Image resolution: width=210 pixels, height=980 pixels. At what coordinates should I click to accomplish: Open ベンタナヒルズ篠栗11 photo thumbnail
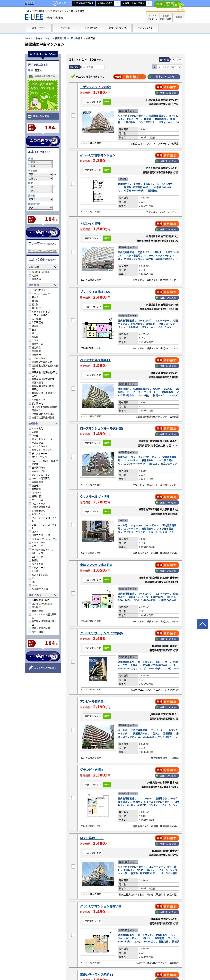coord(98,395)
